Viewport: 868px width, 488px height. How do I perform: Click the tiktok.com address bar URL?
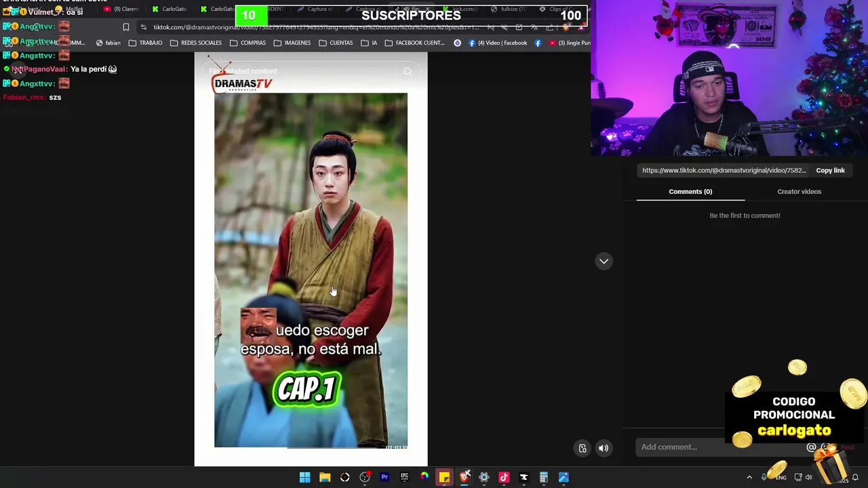(315, 27)
